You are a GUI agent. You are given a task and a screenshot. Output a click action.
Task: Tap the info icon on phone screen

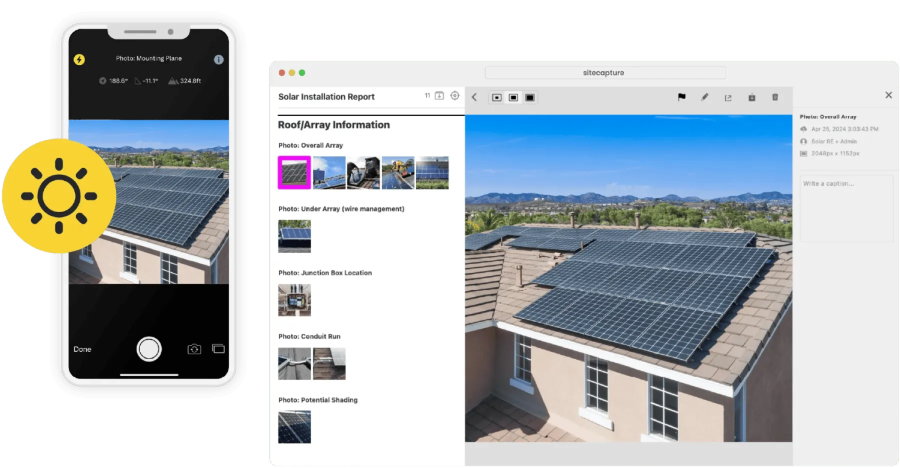pos(219,59)
